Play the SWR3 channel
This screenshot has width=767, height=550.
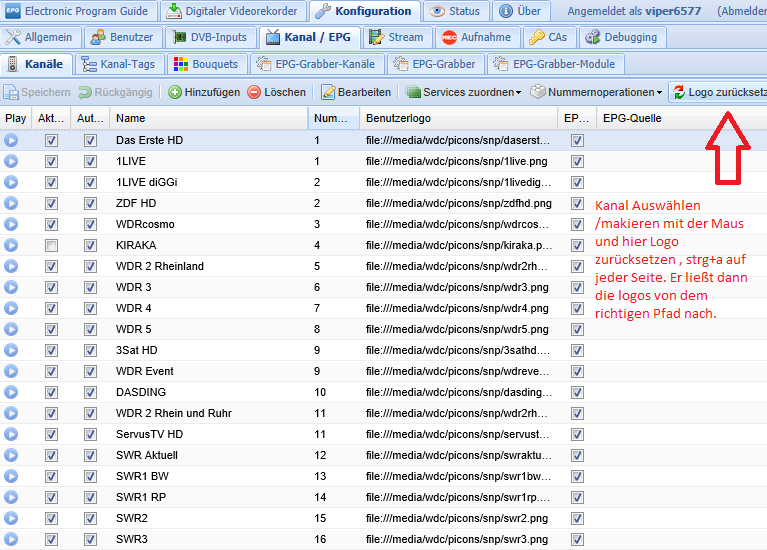tap(11, 539)
